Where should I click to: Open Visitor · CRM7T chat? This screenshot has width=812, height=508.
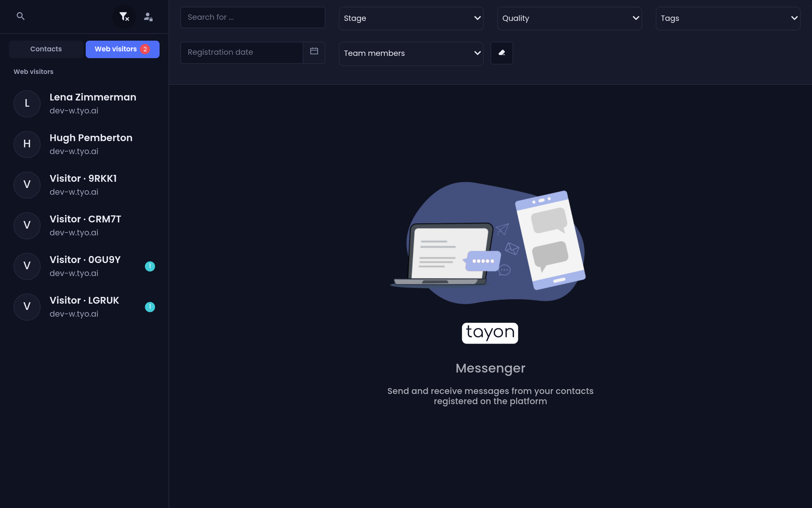click(84, 226)
